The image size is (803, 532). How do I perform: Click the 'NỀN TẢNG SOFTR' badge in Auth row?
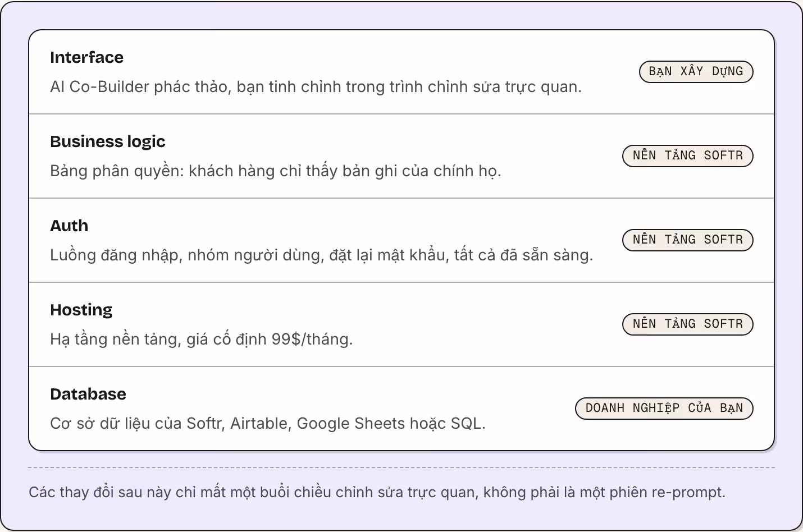pyautogui.click(x=688, y=240)
